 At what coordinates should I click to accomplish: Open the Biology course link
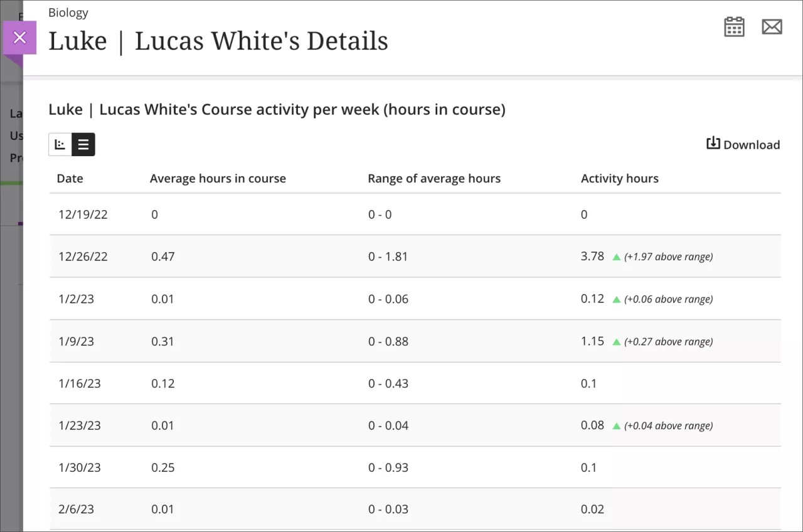coord(68,12)
